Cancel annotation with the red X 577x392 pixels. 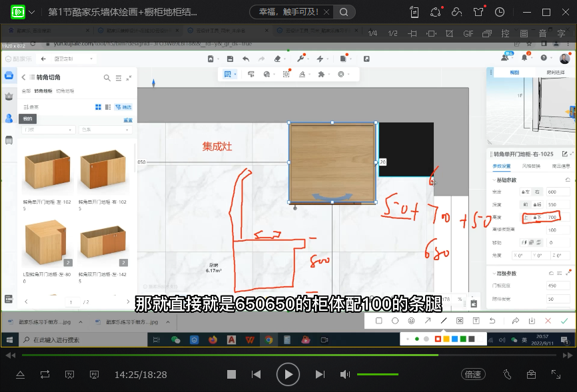point(548,321)
